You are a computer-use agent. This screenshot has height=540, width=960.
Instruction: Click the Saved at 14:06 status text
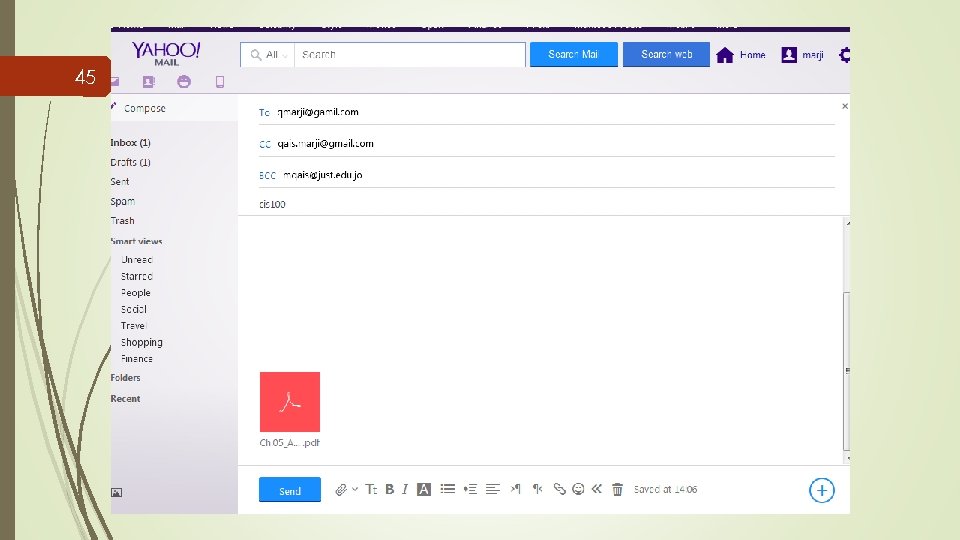click(x=666, y=489)
